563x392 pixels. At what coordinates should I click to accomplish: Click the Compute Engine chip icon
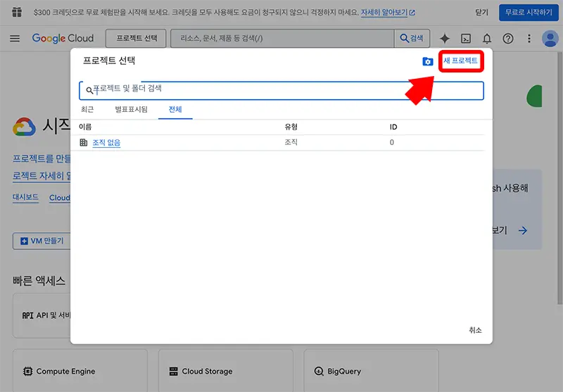click(x=27, y=371)
